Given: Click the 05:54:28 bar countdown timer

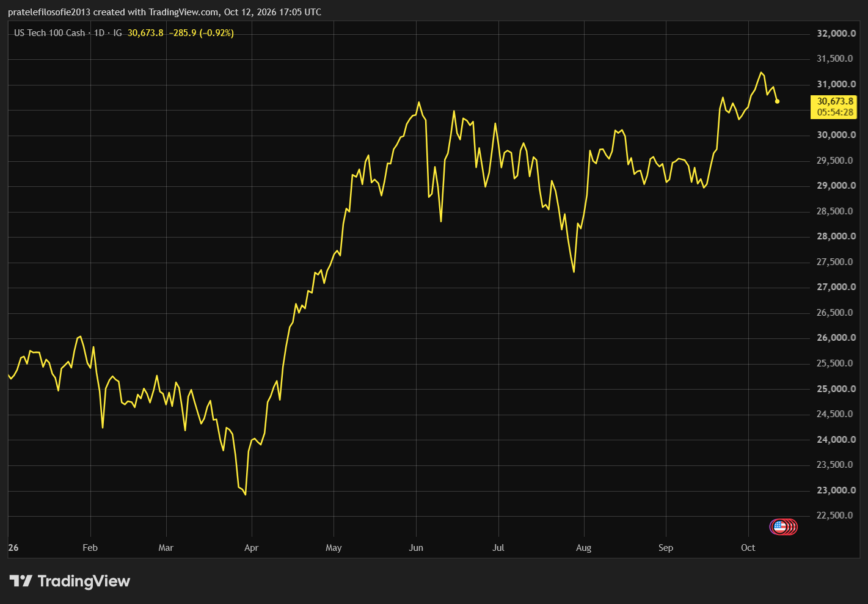Looking at the screenshot, I should coord(835,112).
